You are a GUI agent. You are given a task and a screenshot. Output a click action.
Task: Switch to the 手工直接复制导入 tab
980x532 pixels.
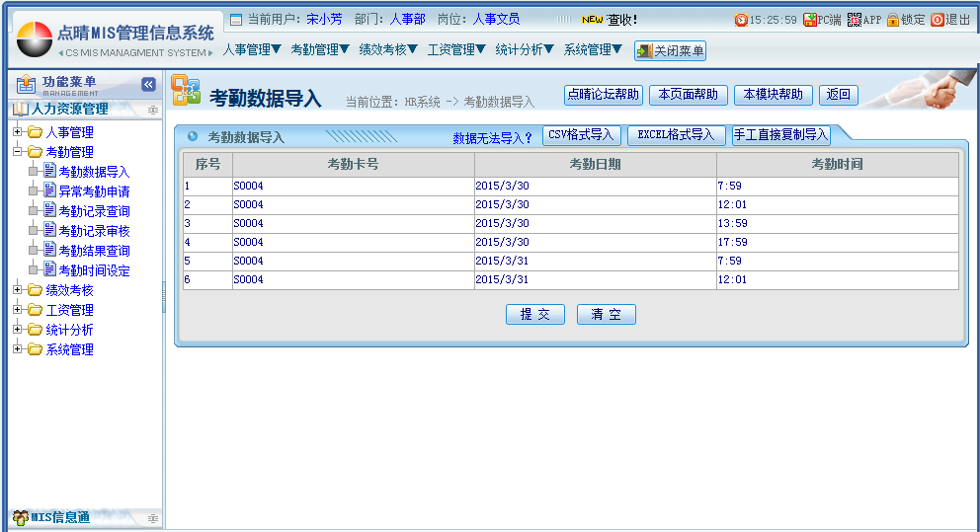[780, 135]
